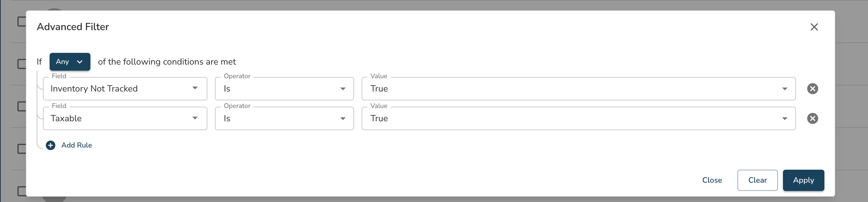Open Operator dropdown in Inventory Not Tracked row
This screenshot has width=868, height=202.
284,89
